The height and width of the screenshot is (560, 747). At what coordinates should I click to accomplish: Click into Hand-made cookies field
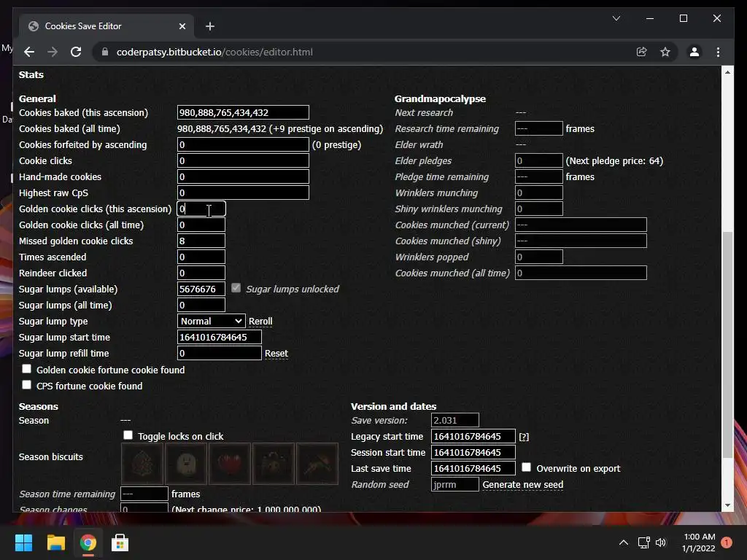click(x=243, y=176)
